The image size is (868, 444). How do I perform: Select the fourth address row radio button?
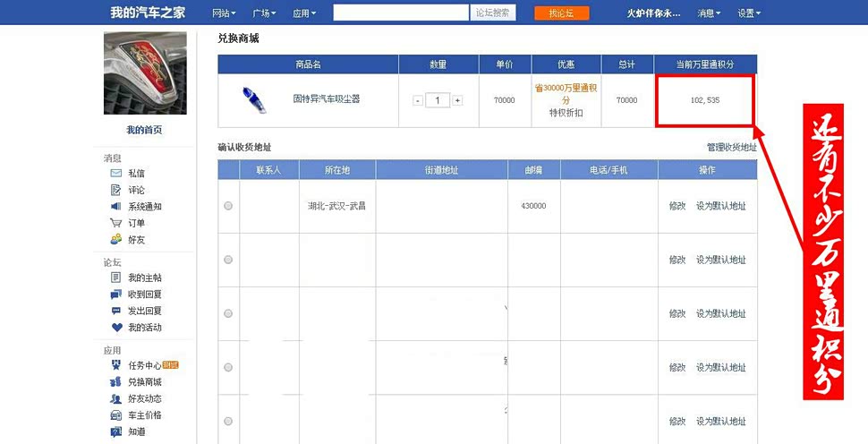228,367
